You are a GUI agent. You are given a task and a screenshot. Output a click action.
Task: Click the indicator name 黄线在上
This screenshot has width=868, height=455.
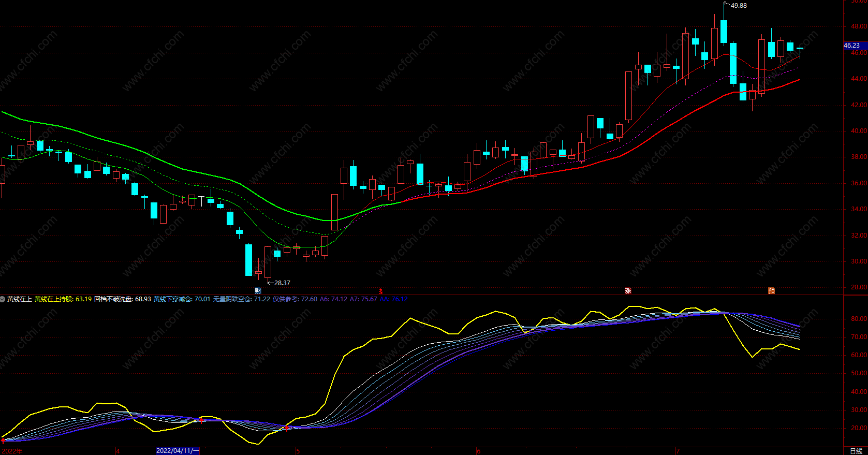20,299
